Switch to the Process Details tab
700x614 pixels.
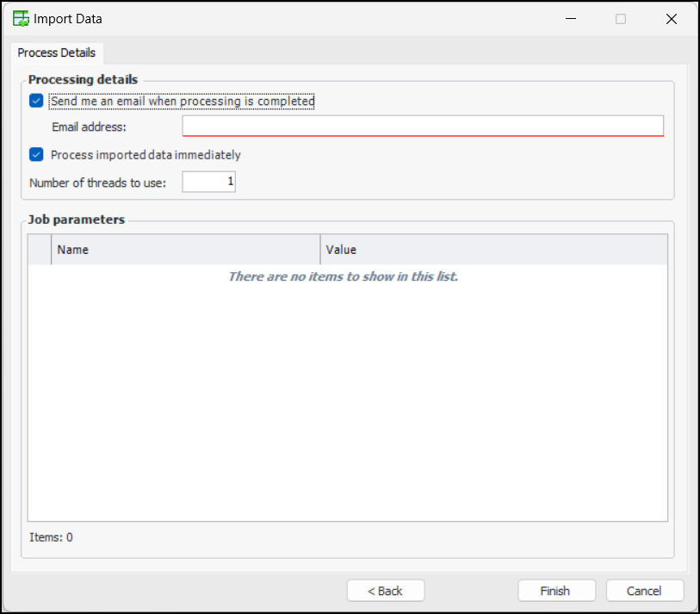tap(57, 53)
